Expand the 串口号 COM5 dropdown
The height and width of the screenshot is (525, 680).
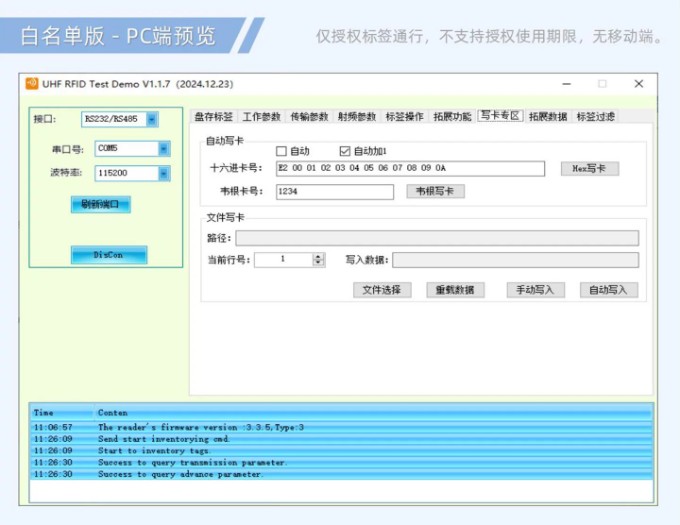[152, 149]
